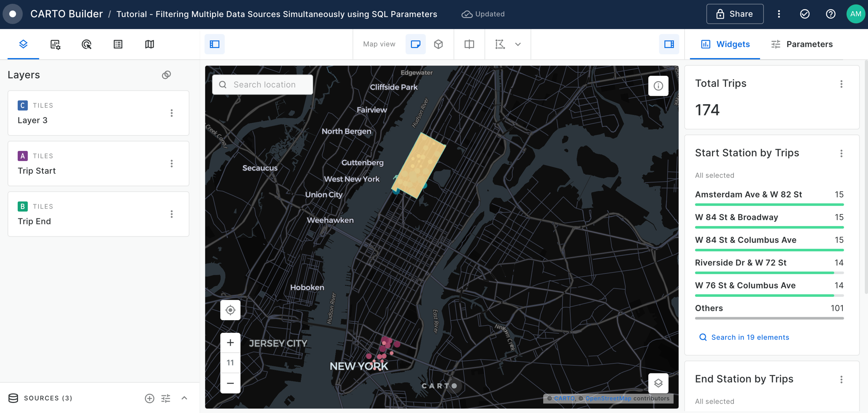Image resolution: width=868 pixels, height=413 pixels.
Task: Expand the feature selection tool dropdown
Action: [518, 44]
